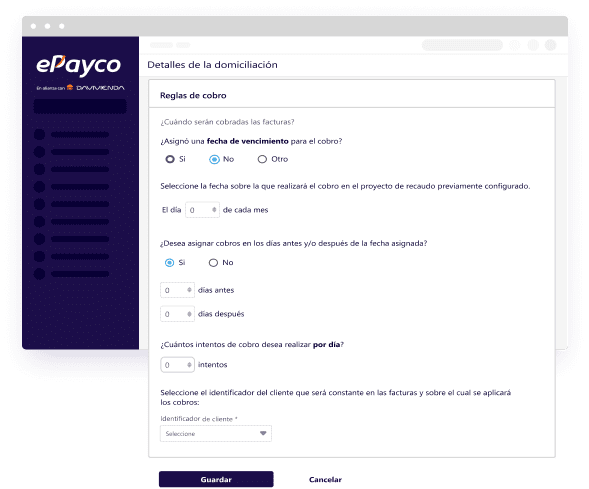Click the stepper arrows on intentos field

[189, 365]
